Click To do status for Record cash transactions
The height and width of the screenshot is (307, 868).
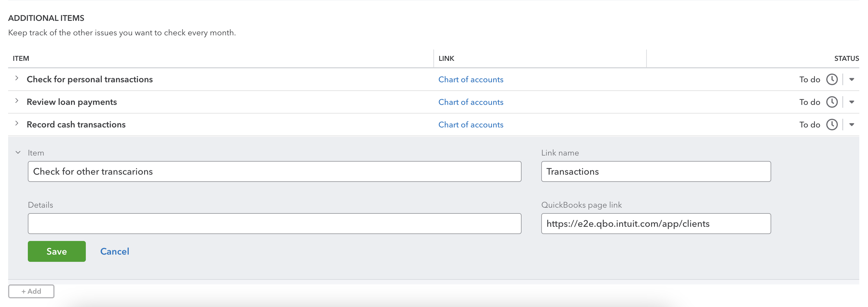[809, 125]
